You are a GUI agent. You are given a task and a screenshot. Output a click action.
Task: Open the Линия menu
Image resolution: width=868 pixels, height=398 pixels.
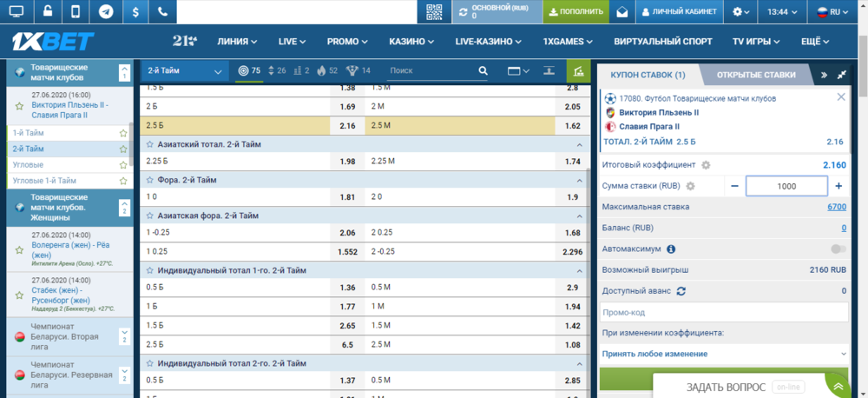237,42
